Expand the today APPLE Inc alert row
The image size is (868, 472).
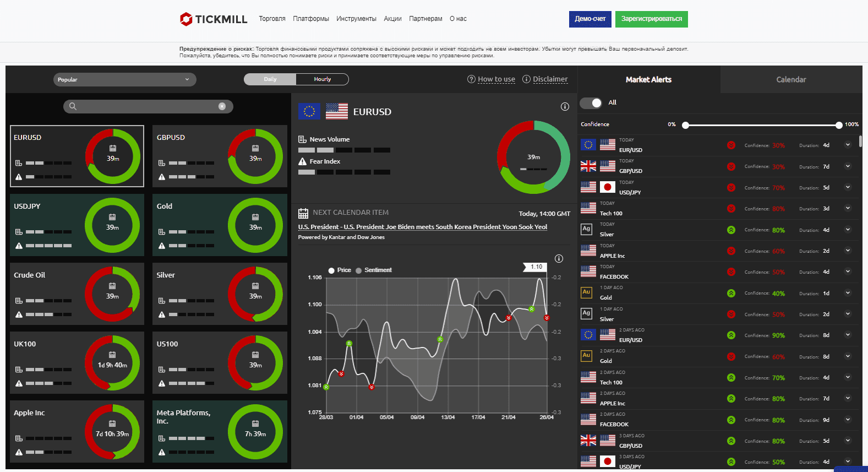(848, 251)
